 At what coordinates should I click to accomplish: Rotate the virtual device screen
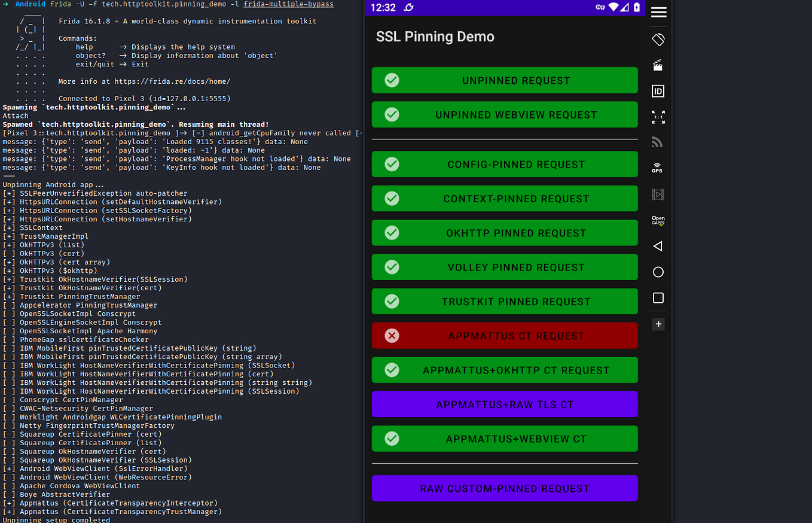coord(658,39)
